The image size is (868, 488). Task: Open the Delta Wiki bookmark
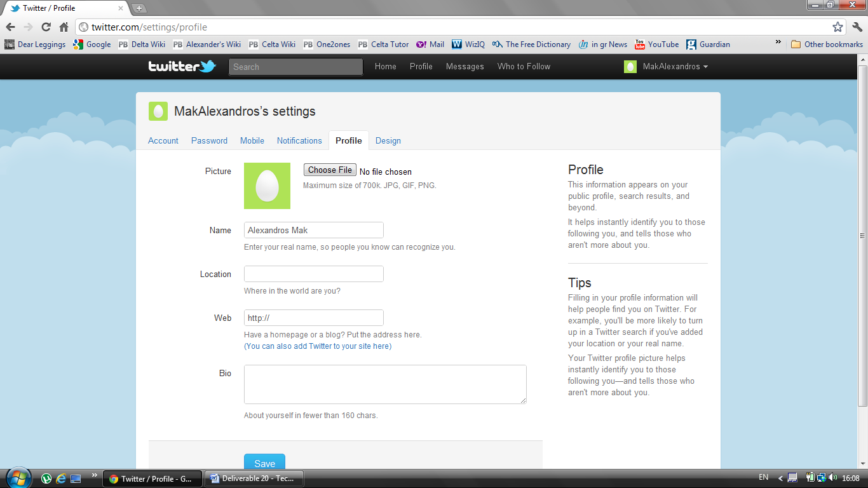(142, 44)
